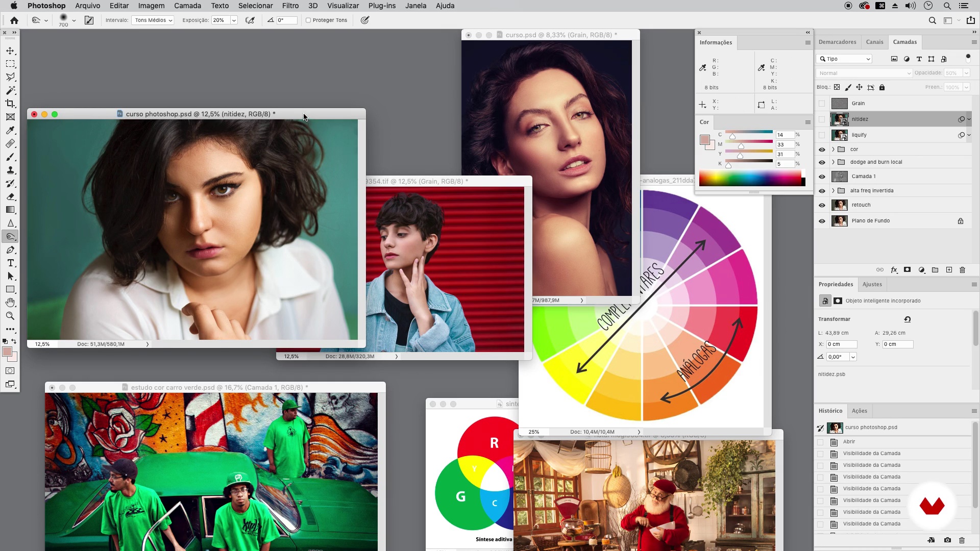Select the Magic Wand tool
This screenshot has width=980, height=551.
tap(10, 90)
